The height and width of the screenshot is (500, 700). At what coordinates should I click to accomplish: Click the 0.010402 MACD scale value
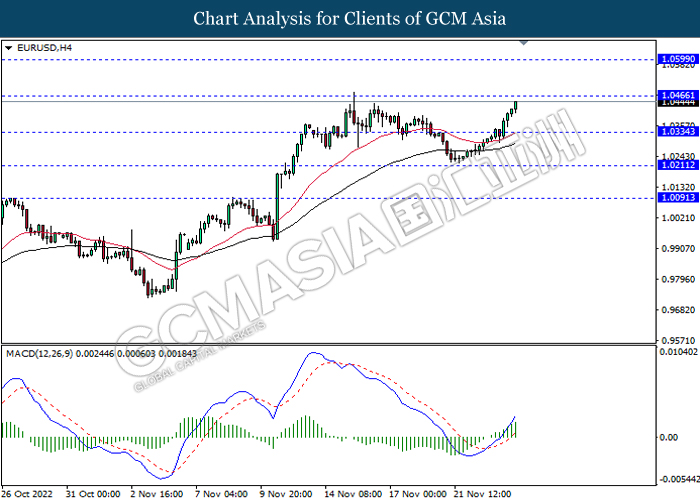pos(679,352)
